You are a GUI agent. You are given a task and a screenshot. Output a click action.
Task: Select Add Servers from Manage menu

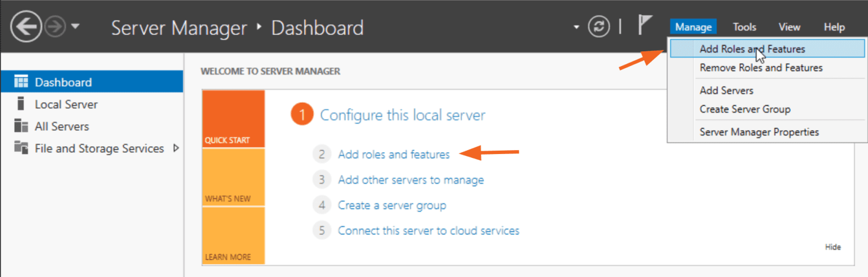(x=726, y=90)
